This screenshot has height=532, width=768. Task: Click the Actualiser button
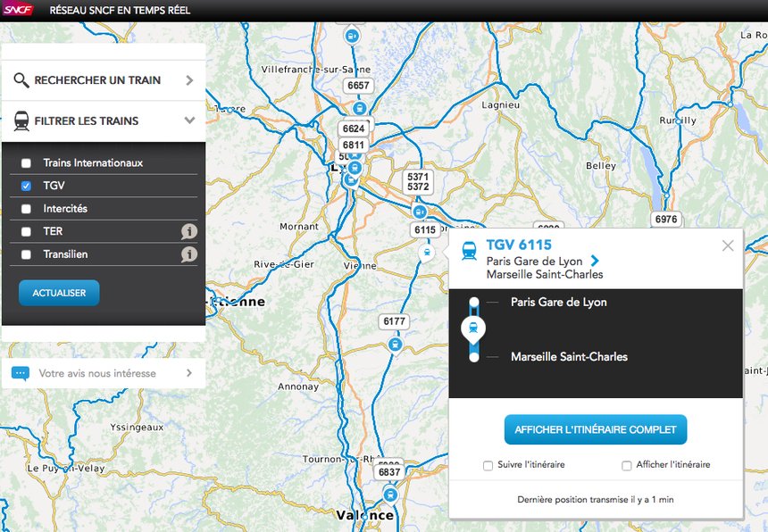tap(59, 293)
